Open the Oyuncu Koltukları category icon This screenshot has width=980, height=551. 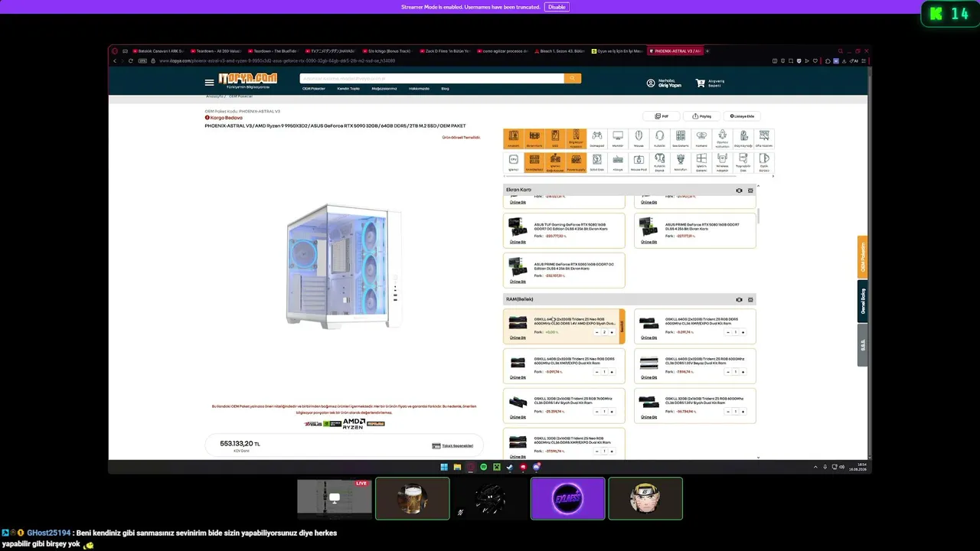[722, 139]
